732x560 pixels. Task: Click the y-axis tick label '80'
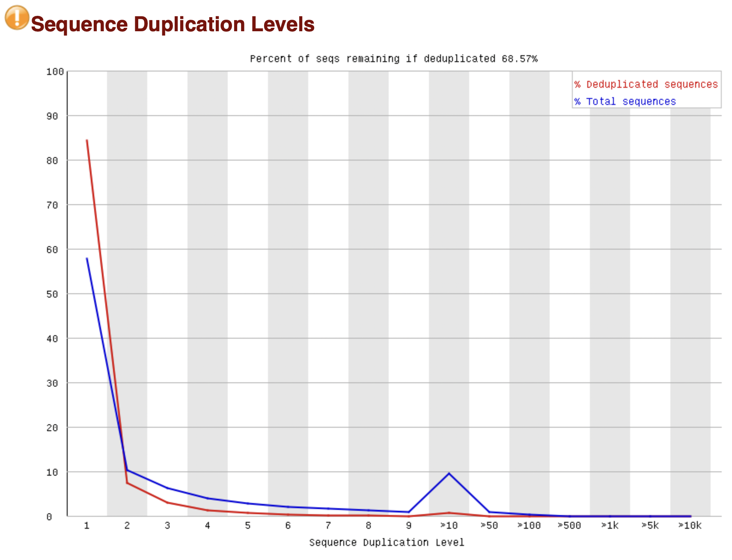pos(52,161)
